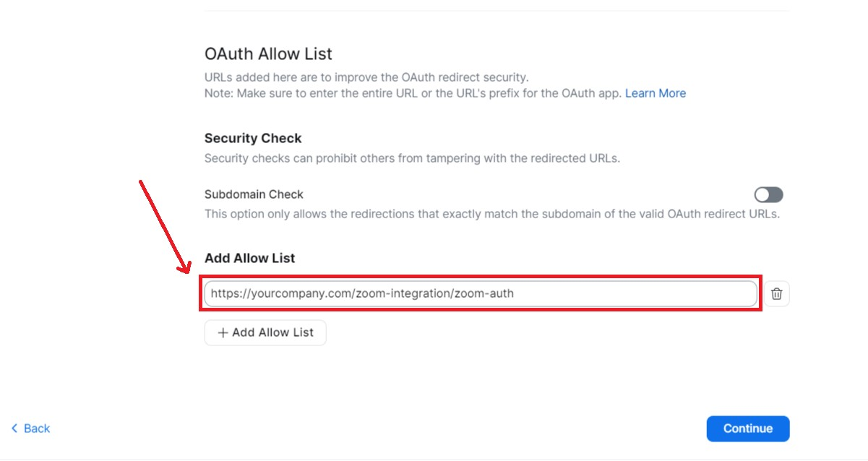Image resolution: width=868 pixels, height=461 pixels.
Task: Focus the allow list URL input field
Action: (622, 294)
